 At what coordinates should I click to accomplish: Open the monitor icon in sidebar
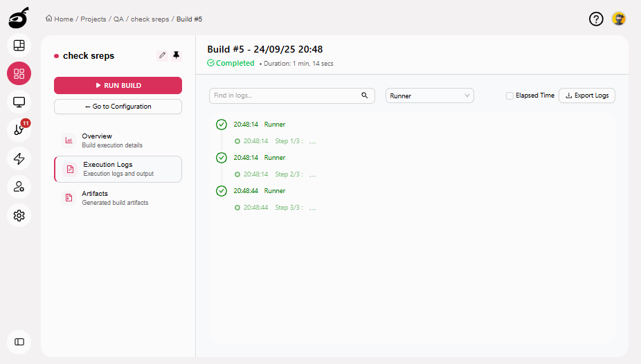coord(19,102)
